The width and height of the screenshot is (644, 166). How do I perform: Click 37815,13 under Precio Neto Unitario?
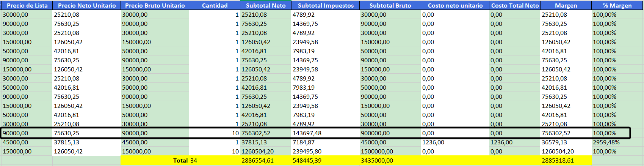(87, 142)
